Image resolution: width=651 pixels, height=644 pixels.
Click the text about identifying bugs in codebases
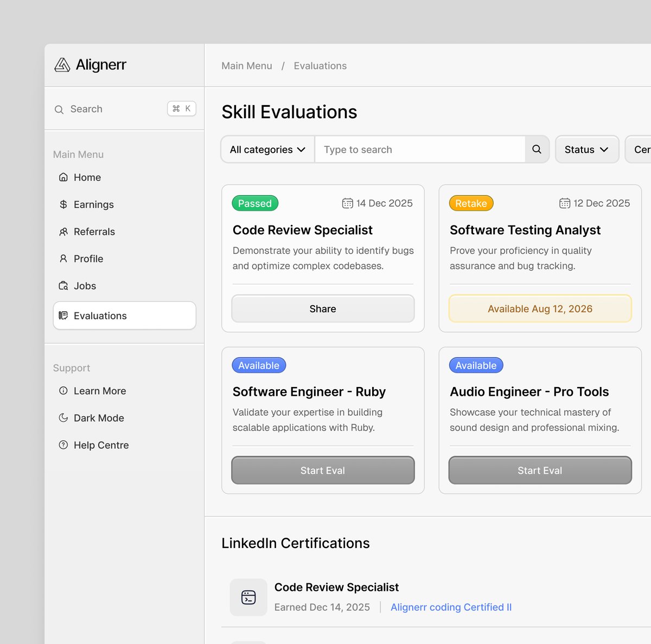coord(323,258)
